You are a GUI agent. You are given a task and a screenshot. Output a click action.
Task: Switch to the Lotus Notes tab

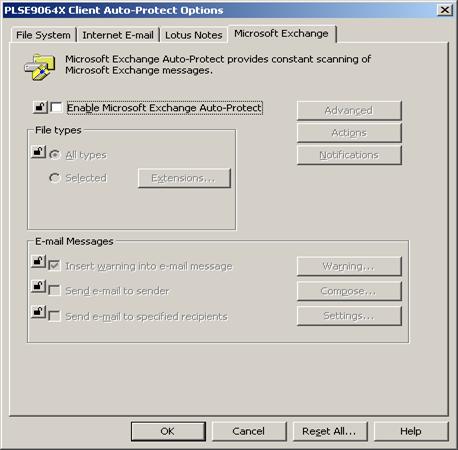tap(194, 35)
